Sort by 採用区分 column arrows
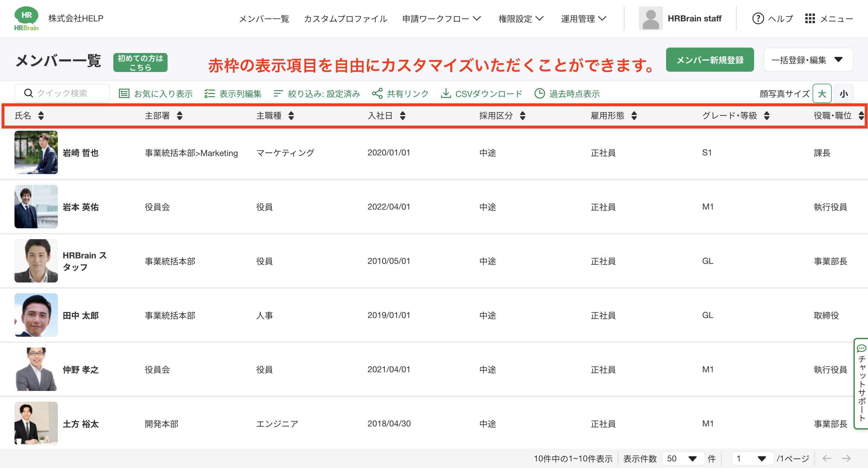This screenshot has width=868, height=468. pos(523,116)
